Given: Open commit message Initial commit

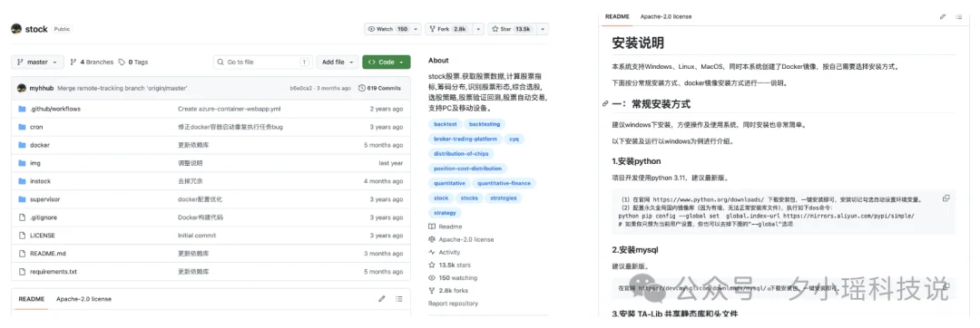Looking at the screenshot, I should pos(196,236).
